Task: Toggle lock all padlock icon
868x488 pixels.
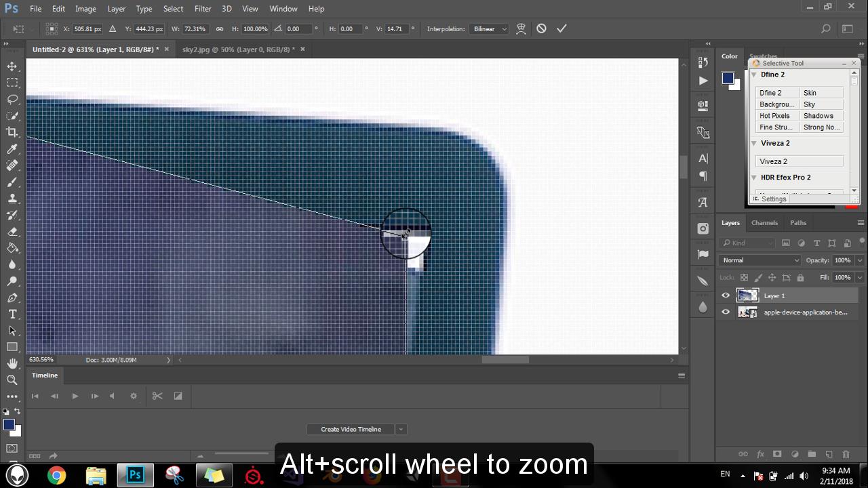Action: click(800, 277)
